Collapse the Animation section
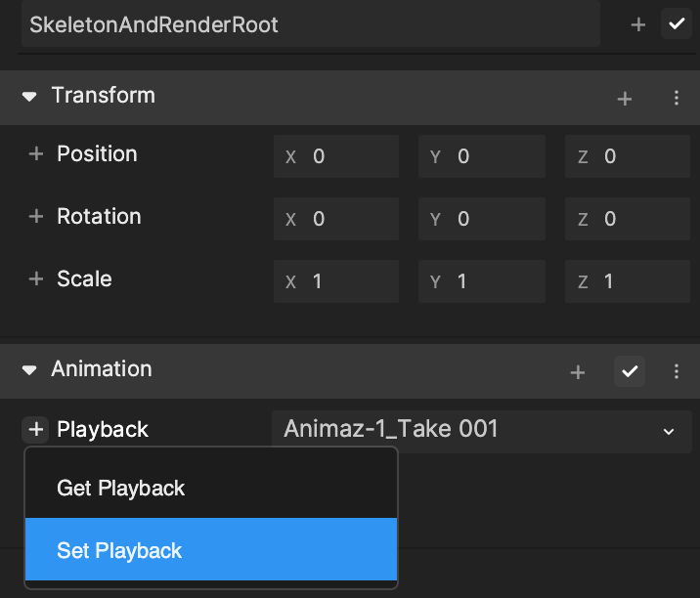Image resolution: width=700 pixels, height=598 pixels. [x=29, y=370]
